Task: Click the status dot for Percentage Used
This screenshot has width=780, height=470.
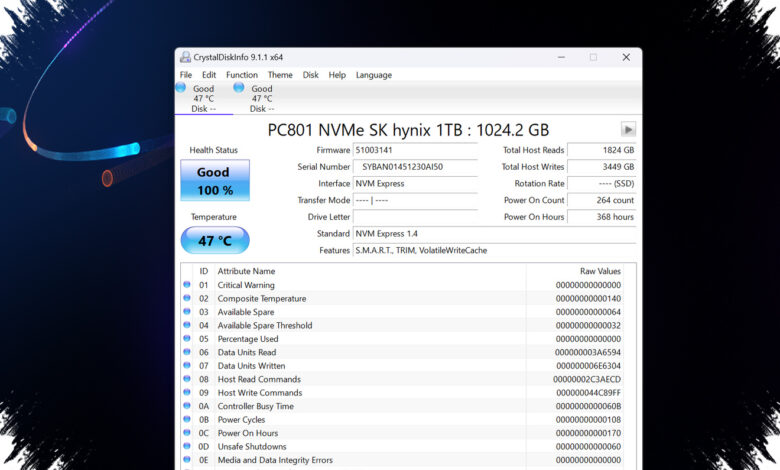Action: 187,338
